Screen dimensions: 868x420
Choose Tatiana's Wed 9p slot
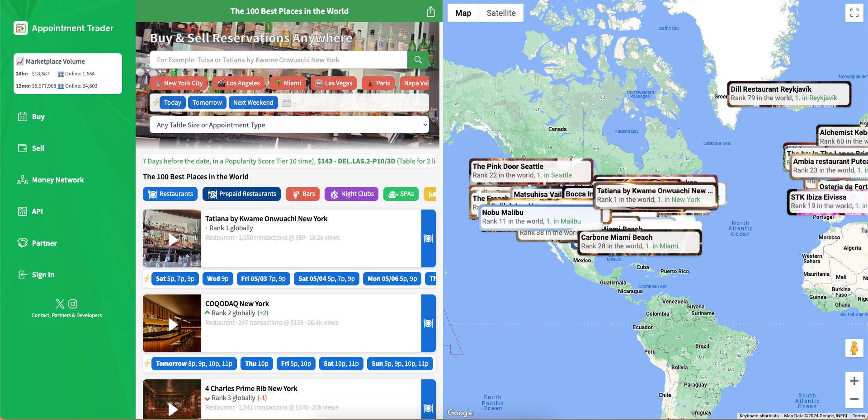coord(217,279)
